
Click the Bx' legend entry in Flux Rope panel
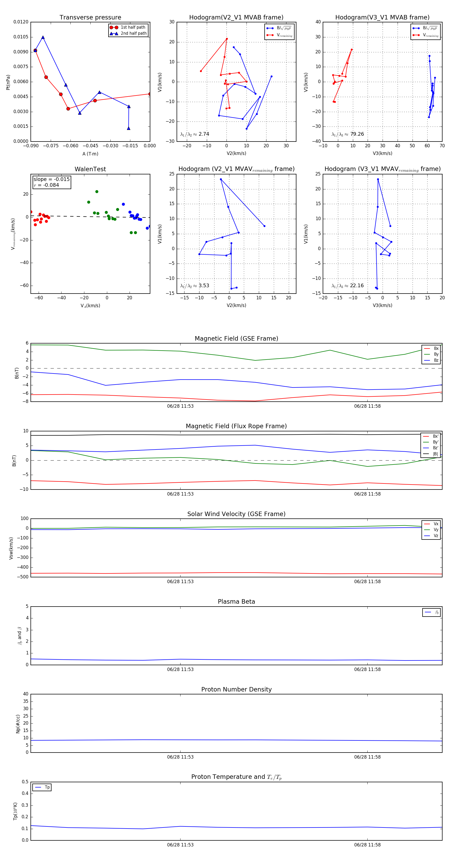pos(431,436)
